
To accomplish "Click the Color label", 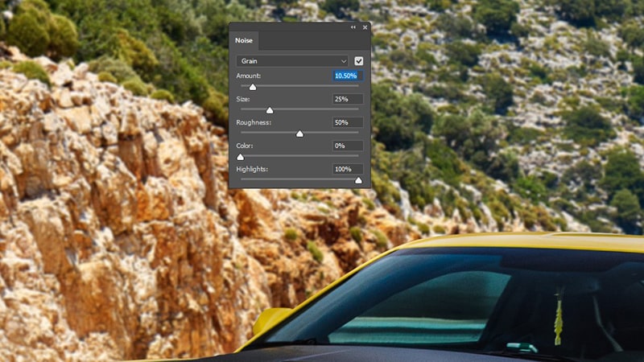I will coord(245,146).
